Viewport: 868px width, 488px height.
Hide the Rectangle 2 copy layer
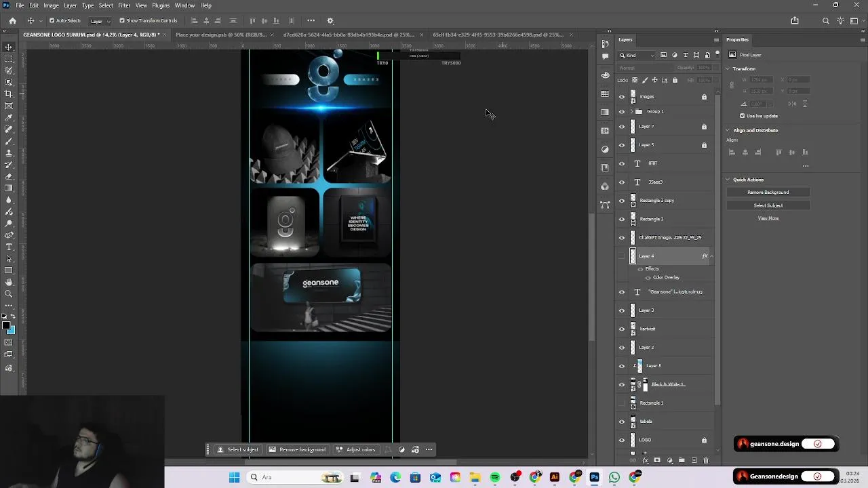[622, 201]
